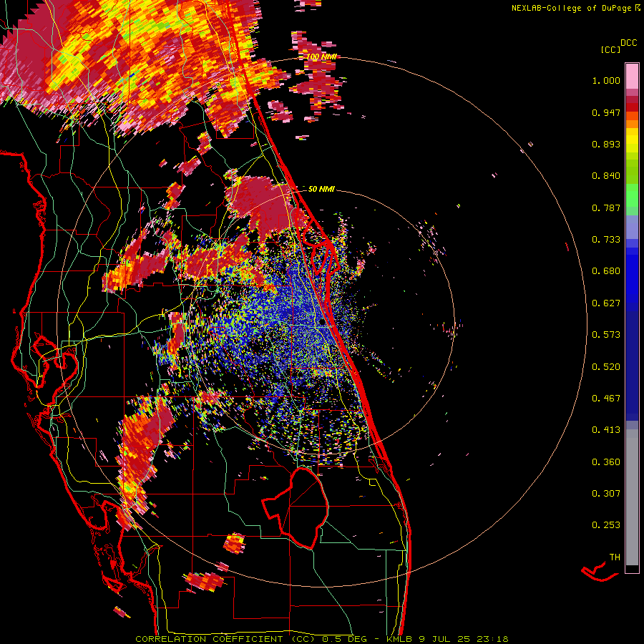
Task: Select the 0.413 legend value
Action: pyautogui.click(x=606, y=430)
